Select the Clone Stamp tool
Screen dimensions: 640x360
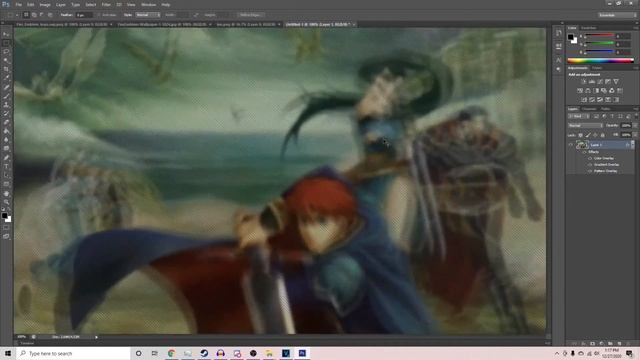pos(6,104)
